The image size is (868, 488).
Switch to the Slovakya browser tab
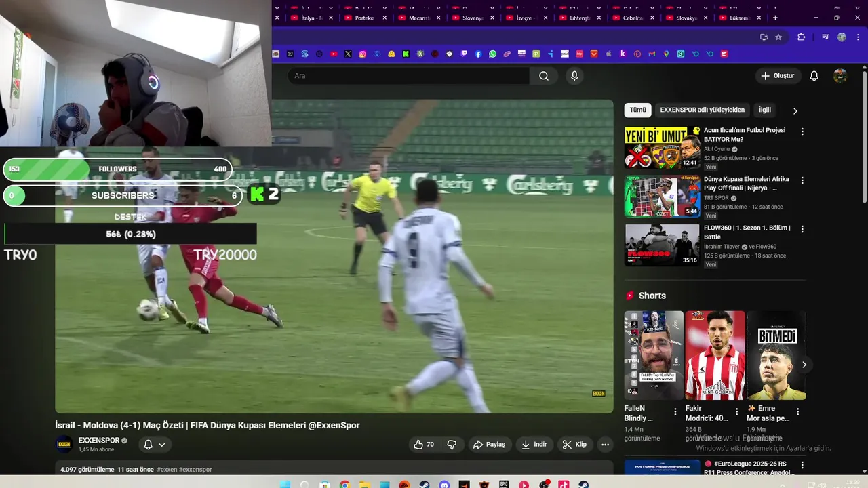coord(686,18)
